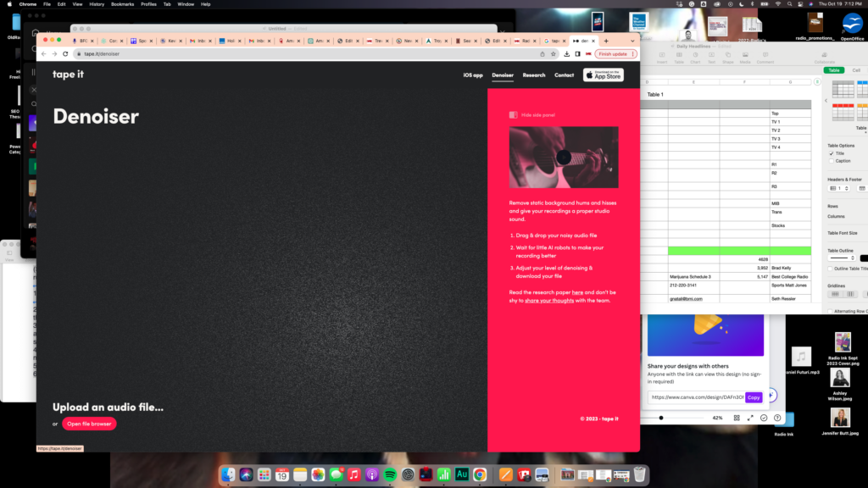Open Table Outline line style dropdown
Viewport: 868px width, 488px height.
tap(842, 258)
